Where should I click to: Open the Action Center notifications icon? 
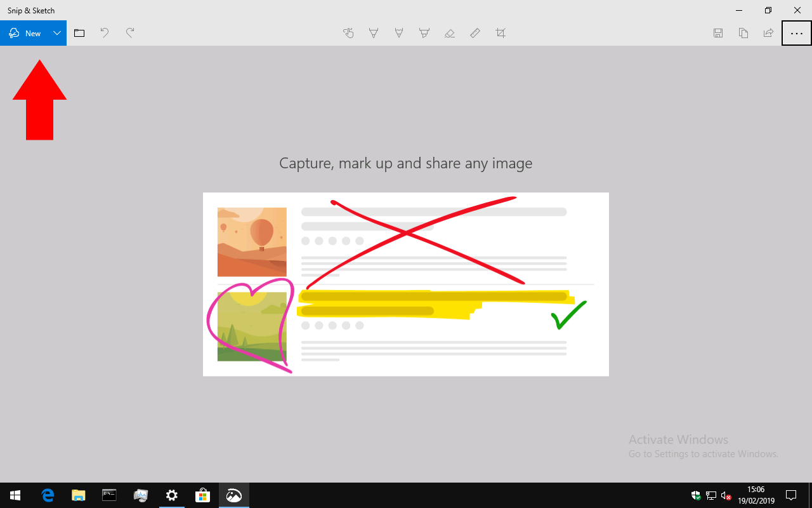(x=791, y=495)
